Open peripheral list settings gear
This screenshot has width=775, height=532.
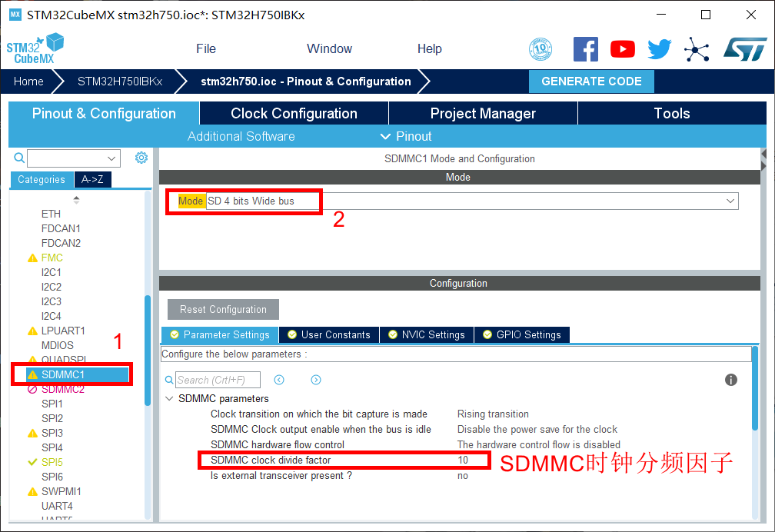pyautogui.click(x=141, y=158)
